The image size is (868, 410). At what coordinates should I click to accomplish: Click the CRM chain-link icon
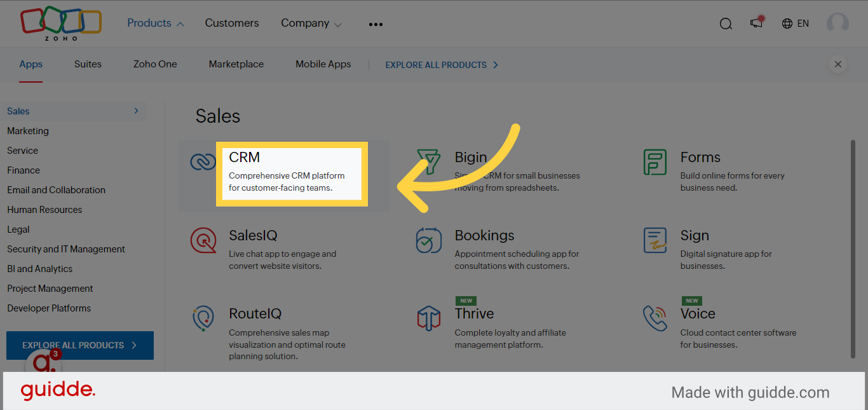tap(203, 161)
